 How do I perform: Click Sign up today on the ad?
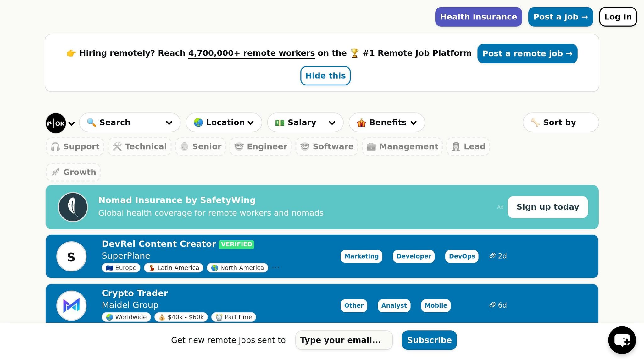(x=548, y=207)
